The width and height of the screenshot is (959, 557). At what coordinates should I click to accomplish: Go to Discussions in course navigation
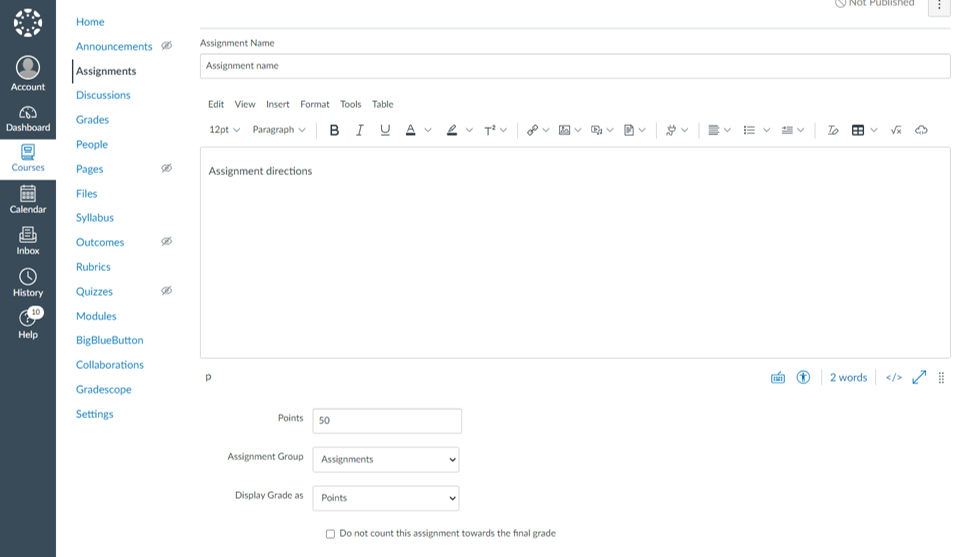103,95
